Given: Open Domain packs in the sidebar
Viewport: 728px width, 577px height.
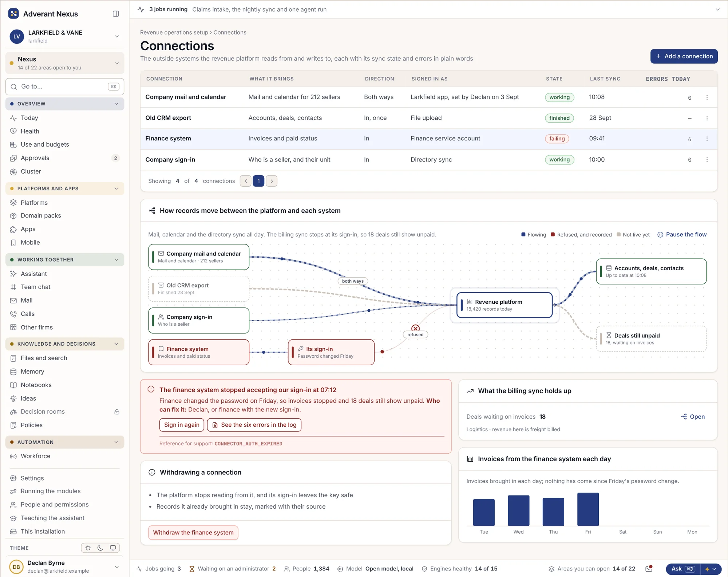Looking at the screenshot, I should pyautogui.click(x=65, y=216).
